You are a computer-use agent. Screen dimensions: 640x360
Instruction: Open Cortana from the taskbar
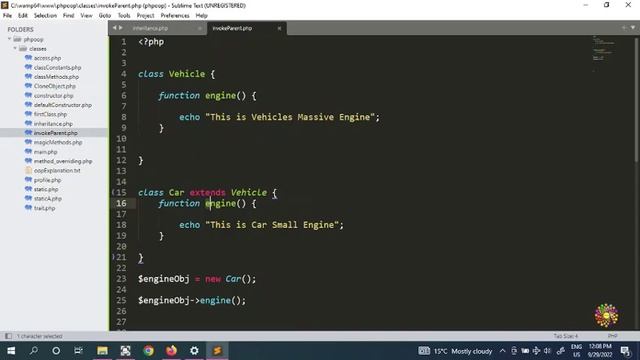56,351
